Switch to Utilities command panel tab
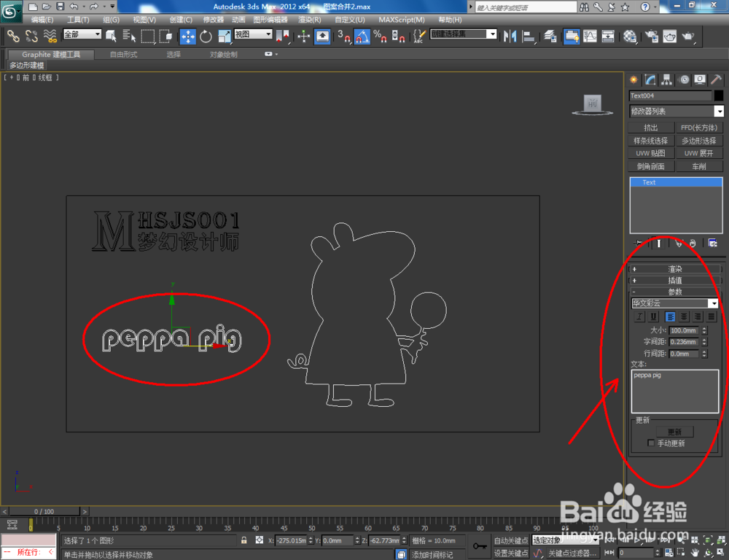 coord(716,80)
